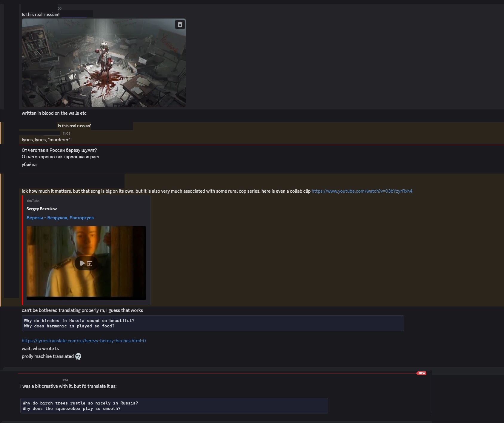Click code line 'Why do birch trees rustle so nicely in Russia?'
Screen dimensions: 504x423
click(80, 403)
